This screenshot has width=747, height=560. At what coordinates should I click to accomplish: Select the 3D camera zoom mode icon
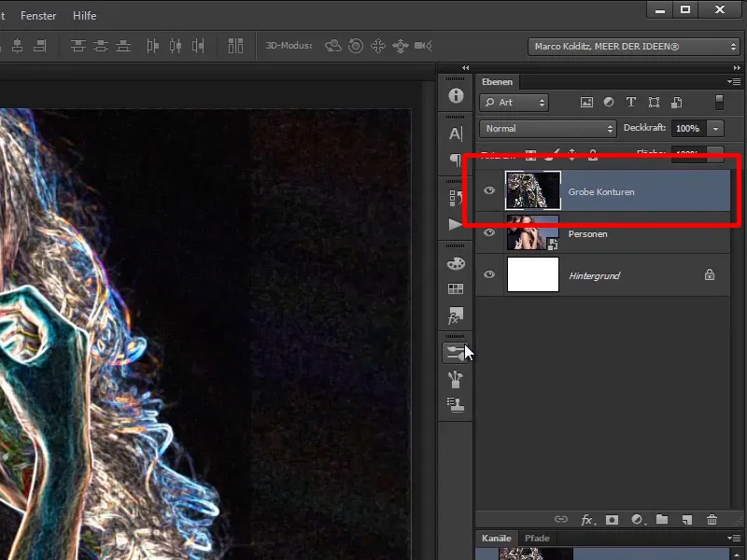(423, 46)
